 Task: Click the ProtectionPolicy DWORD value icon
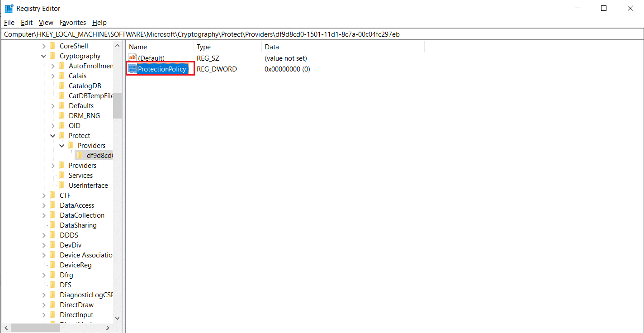point(133,69)
